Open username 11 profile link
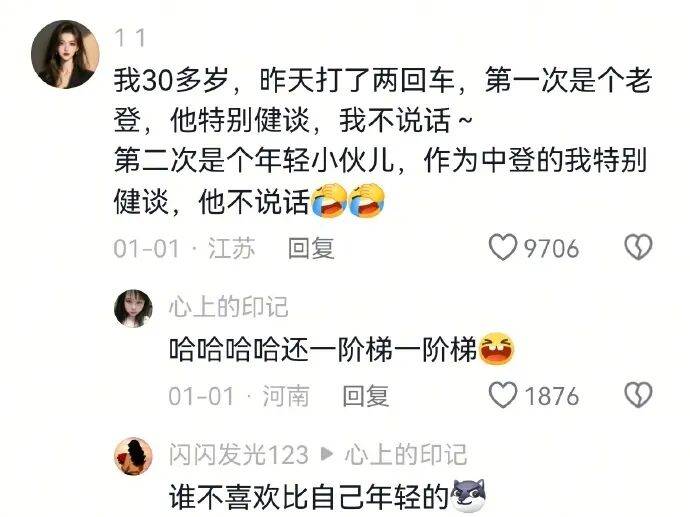The height and width of the screenshot is (517, 690). [130, 38]
